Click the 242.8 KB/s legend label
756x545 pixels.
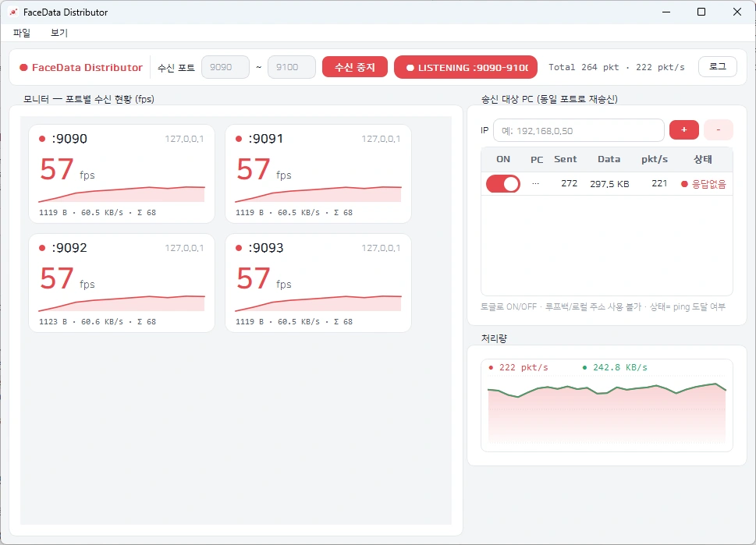620,368
